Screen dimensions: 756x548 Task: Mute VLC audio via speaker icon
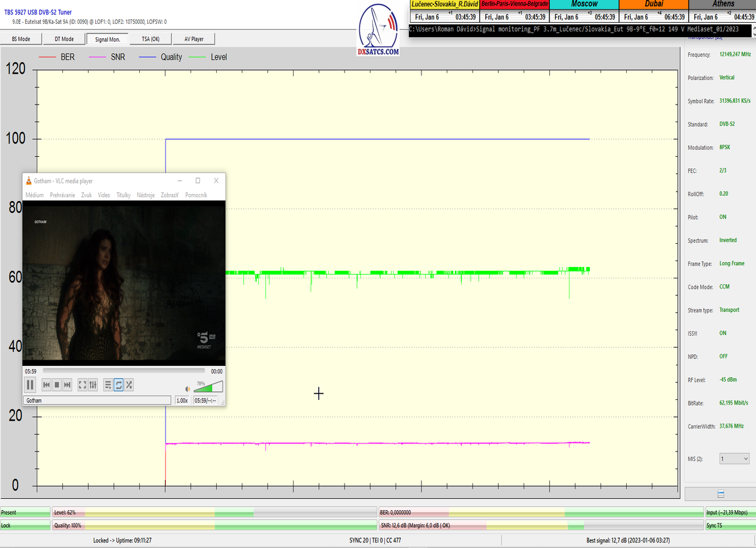187,389
